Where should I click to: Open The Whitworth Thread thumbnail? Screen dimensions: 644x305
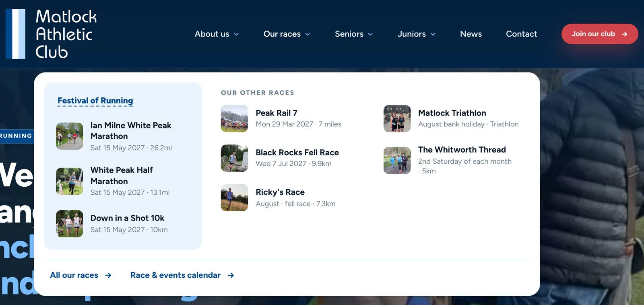click(x=397, y=160)
